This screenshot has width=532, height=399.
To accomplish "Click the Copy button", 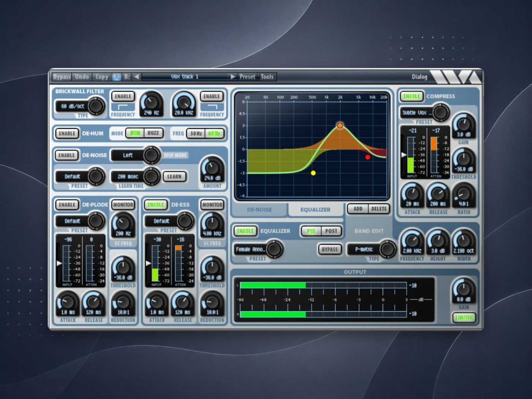I will pyautogui.click(x=102, y=77).
